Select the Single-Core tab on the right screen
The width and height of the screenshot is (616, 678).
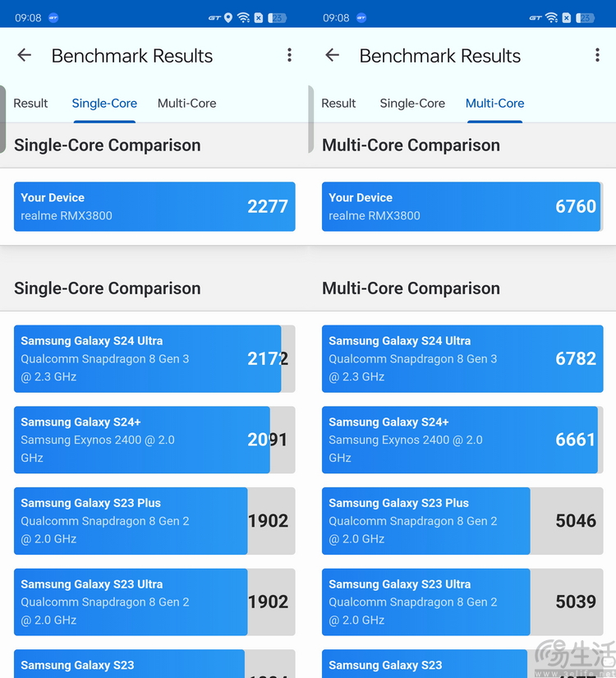pyautogui.click(x=412, y=104)
